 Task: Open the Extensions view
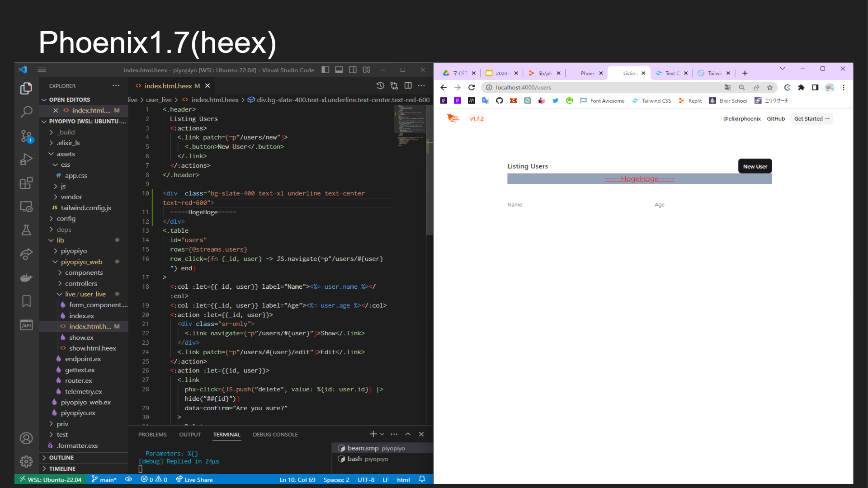click(26, 183)
